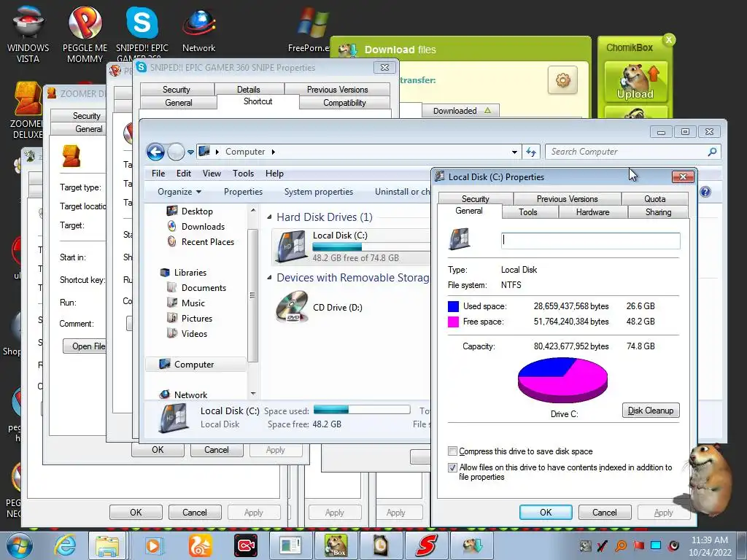Viewport: 747px width, 560px height.
Task: Switch to Tools tab in Local Disk Properties
Action: 528,212
